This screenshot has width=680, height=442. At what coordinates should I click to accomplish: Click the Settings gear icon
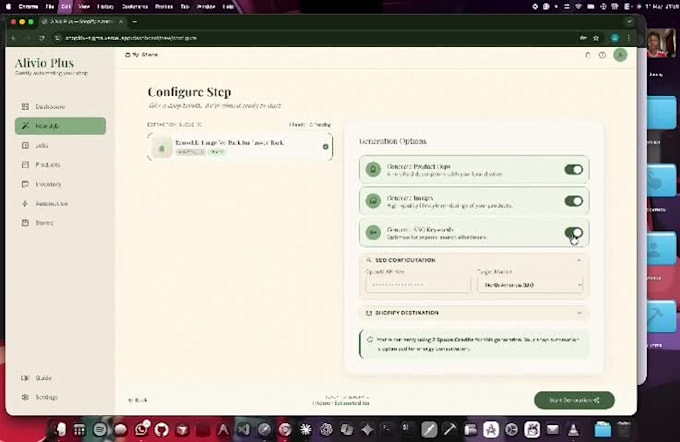[x=25, y=397]
